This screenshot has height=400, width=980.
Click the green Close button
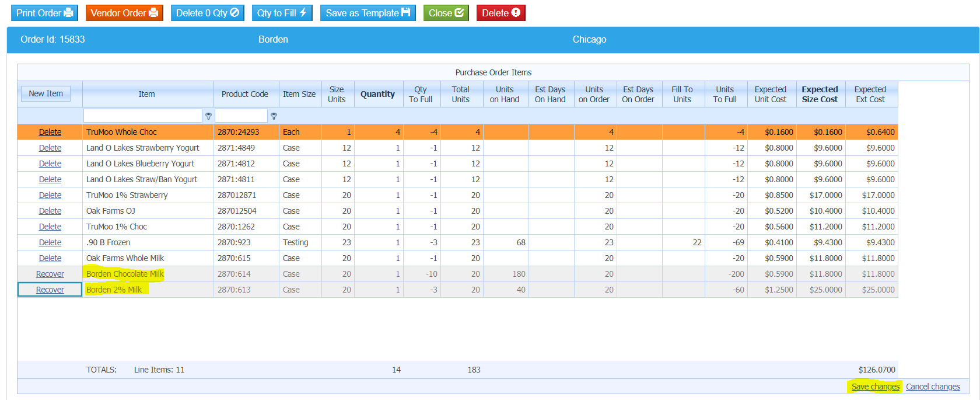pyautogui.click(x=446, y=13)
